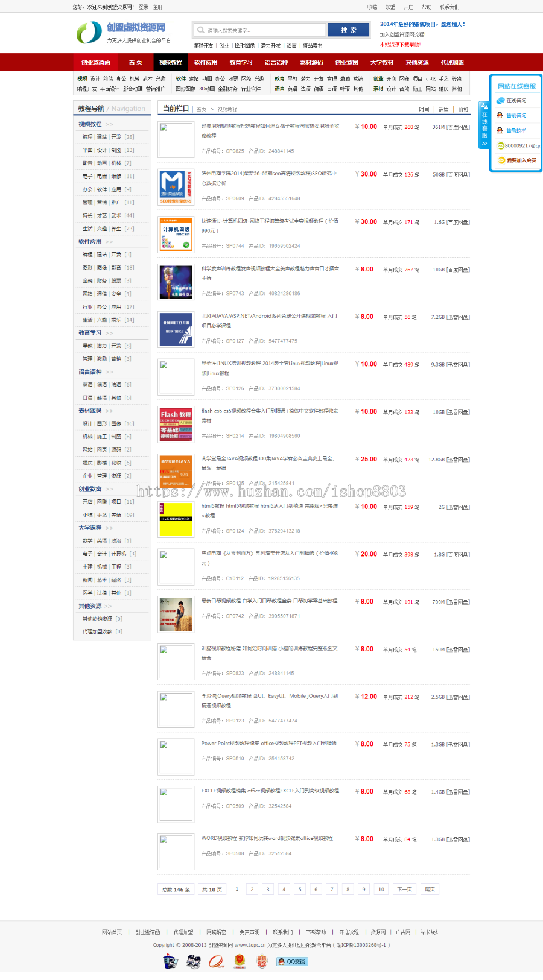The image size is (543, 980).
Task: Open the 代理加盟 navigation tab
Action: 453,62
